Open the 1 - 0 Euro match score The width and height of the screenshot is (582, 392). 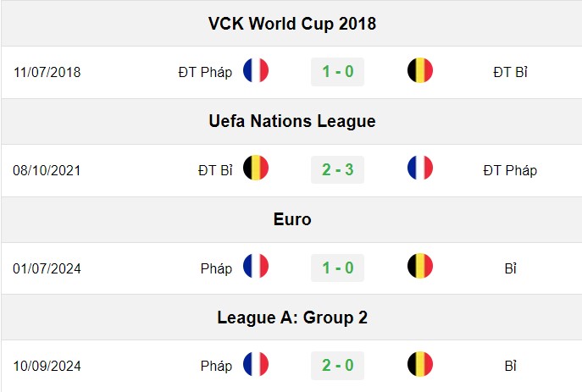point(337,268)
